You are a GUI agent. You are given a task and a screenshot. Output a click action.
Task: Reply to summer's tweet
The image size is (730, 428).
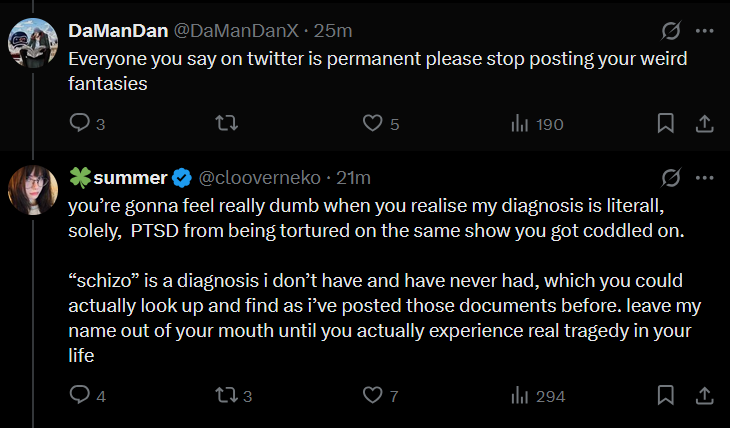[x=80, y=396]
